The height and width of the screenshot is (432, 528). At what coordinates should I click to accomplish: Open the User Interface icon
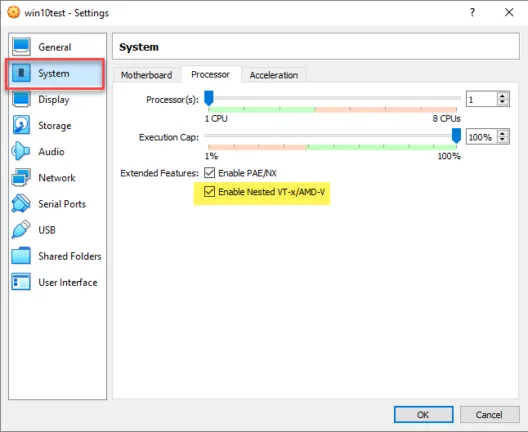[21, 282]
